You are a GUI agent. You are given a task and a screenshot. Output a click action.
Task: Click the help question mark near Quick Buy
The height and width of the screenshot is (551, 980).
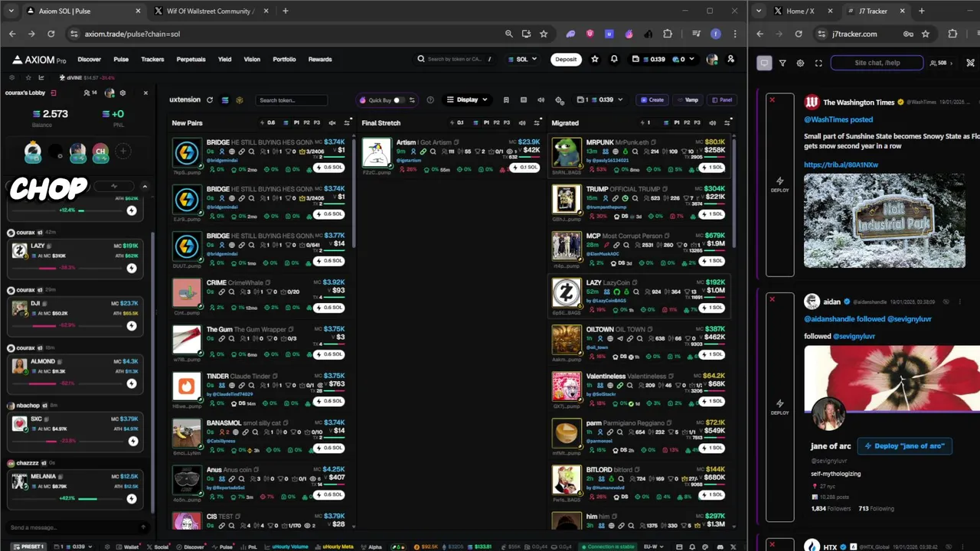click(x=430, y=100)
